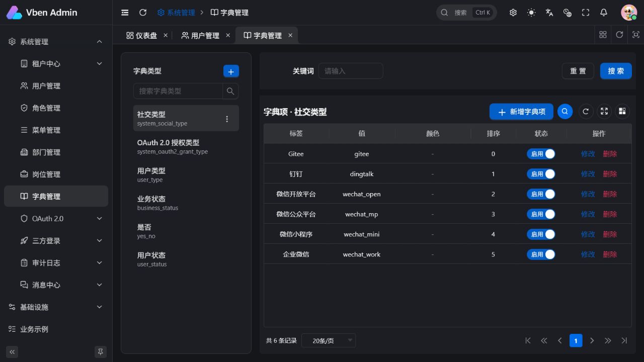Collapse the 系统管理 menu group
Viewport: 644px width, 362px height.
(x=56, y=42)
